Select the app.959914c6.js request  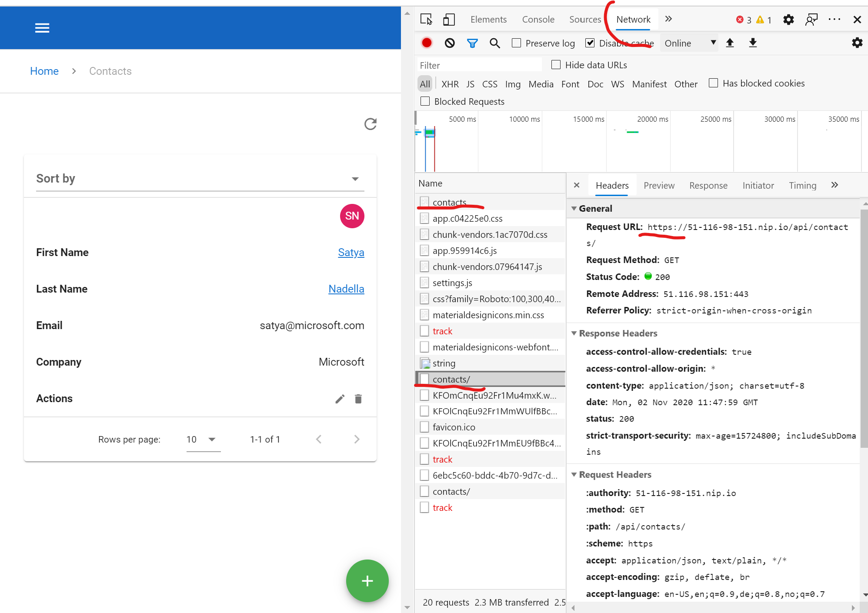click(x=490, y=250)
